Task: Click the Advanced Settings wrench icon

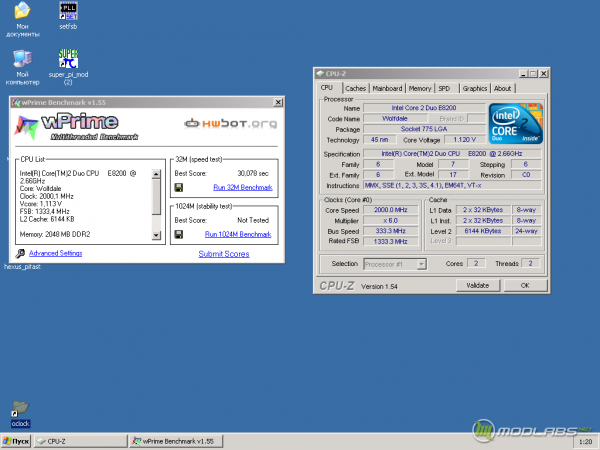Action: tap(20, 253)
